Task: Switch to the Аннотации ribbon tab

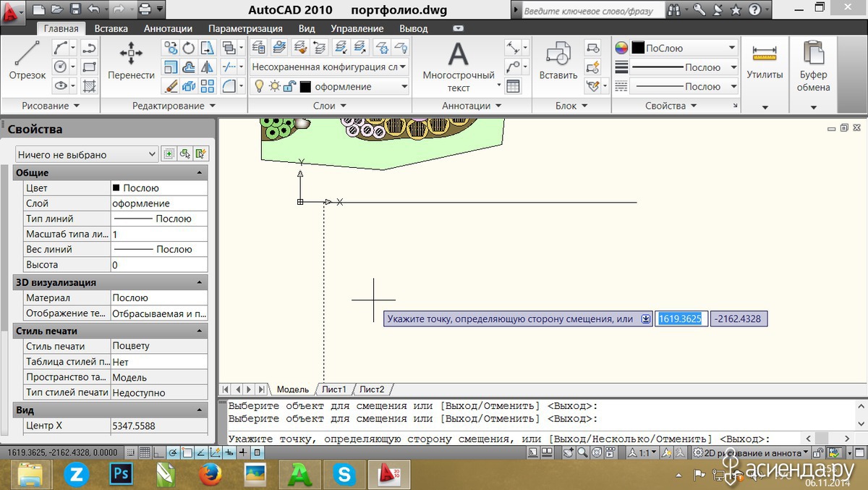Action: [168, 28]
